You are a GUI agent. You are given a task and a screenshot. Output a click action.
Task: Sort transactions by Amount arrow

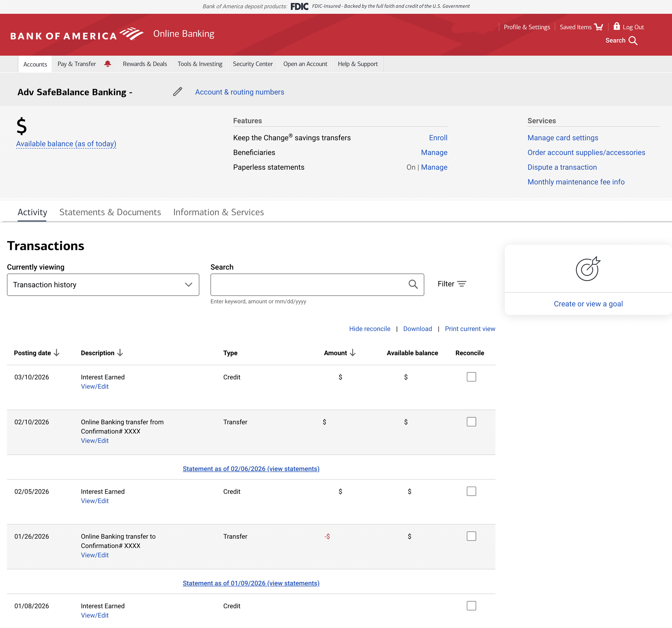coord(353,353)
